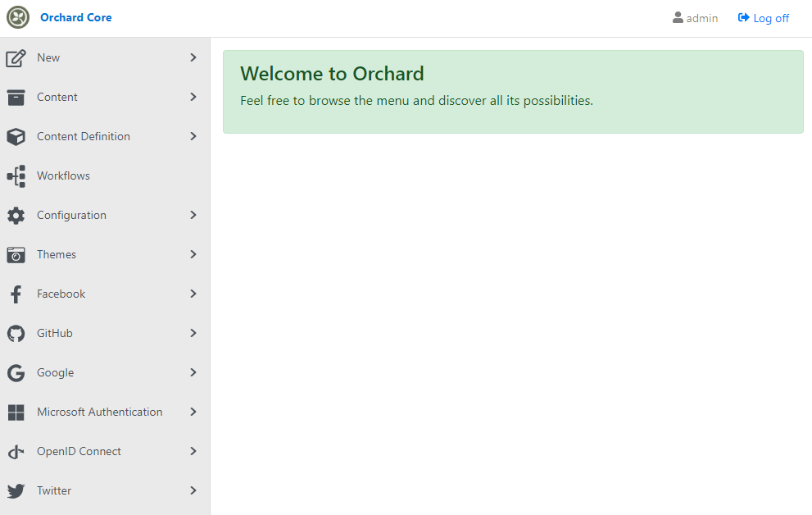812x515 pixels.
Task: Open the Content menu item
Action: [105, 97]
